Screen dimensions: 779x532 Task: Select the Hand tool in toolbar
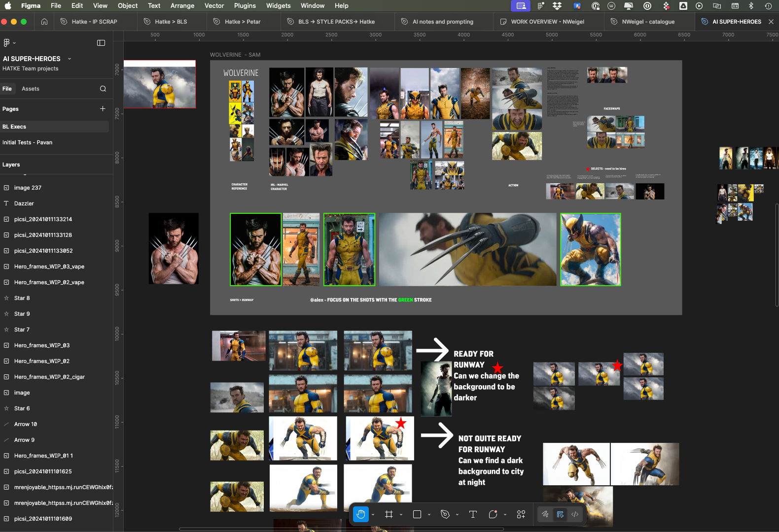[x=361, y=514]
